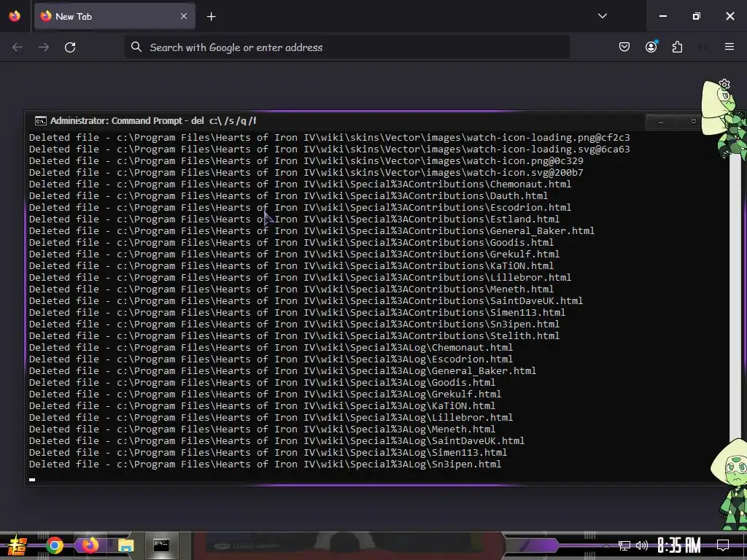Open Firefox View icon beside the tabs
This screenshot has width=747, height=560.
[15, 16]
